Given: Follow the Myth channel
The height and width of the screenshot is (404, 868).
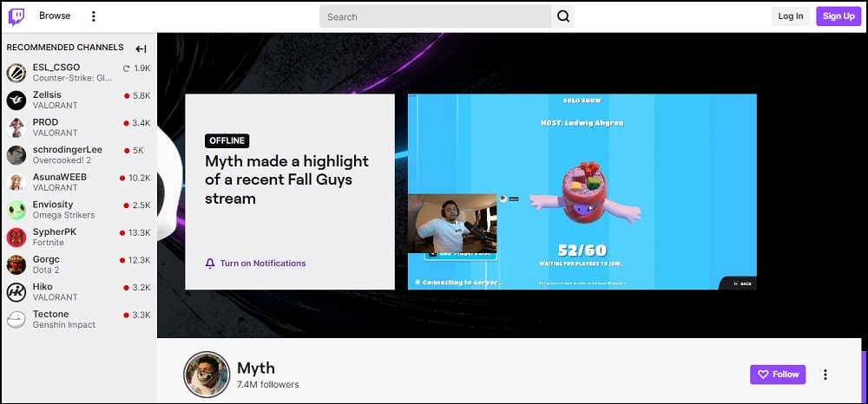Looking at the screenshot, I should [x=778, y=375].
